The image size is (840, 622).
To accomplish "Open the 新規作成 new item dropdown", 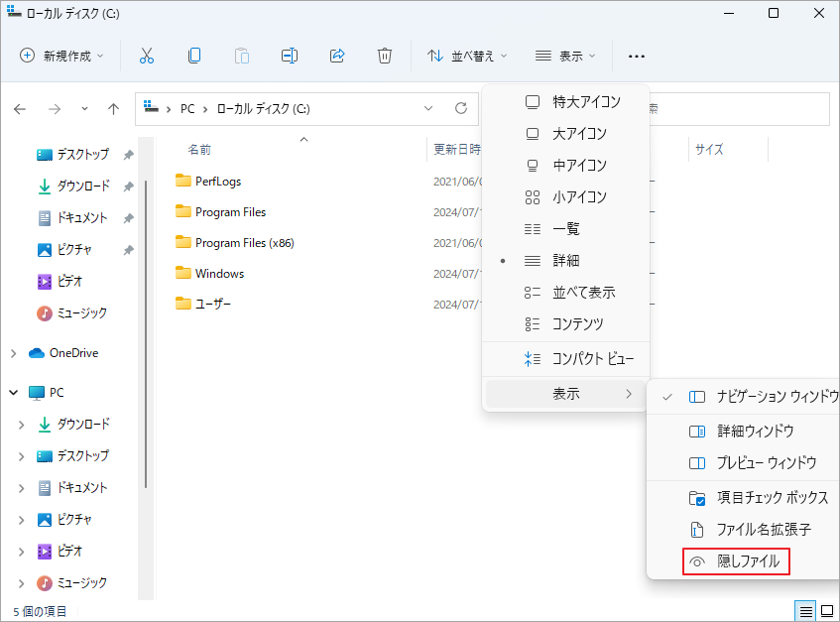I will pos(61,56).
